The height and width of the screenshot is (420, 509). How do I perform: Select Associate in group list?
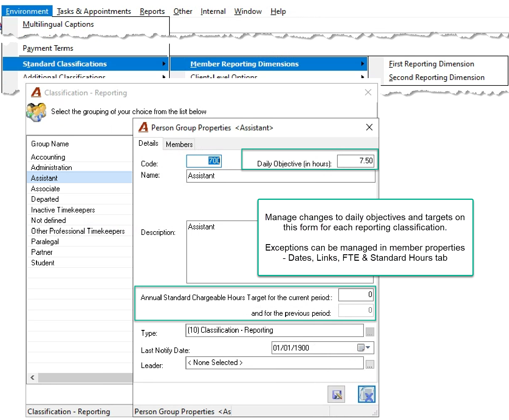pyautogui.click(x=79, y=189)
